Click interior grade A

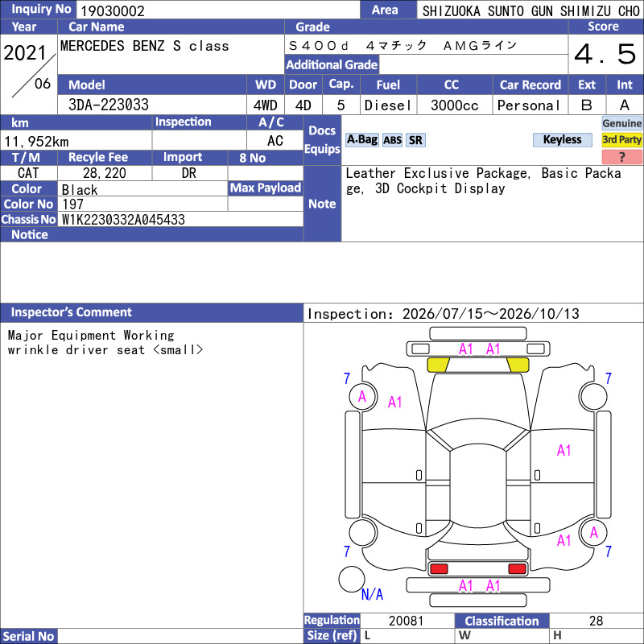click(x=625, y=105)
